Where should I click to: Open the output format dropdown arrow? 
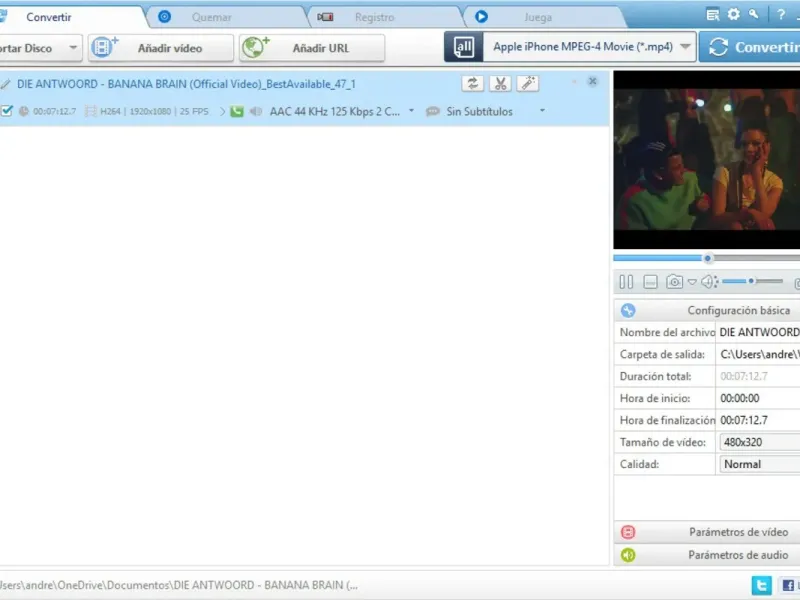[x=685, y=46]
